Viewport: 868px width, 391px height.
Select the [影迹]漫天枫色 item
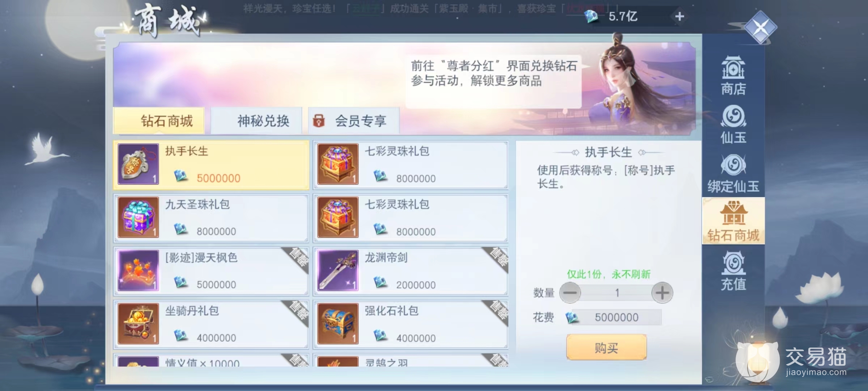tap(211, 271)
